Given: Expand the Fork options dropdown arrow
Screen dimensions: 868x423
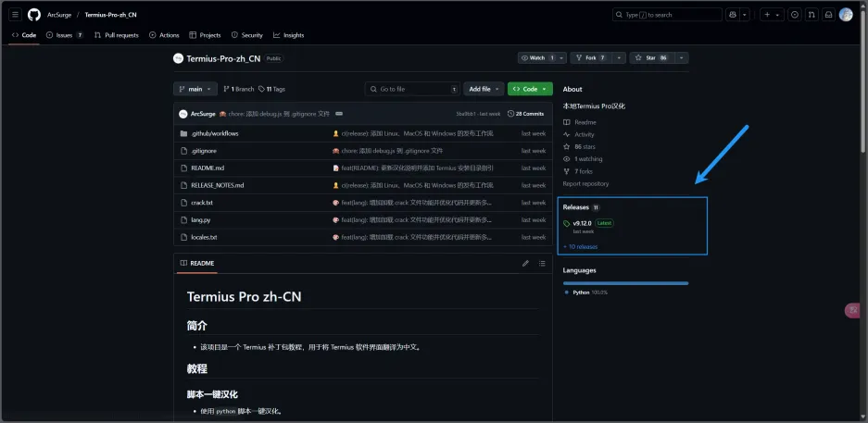Looking at the screenshot, I should click(619, 57).
